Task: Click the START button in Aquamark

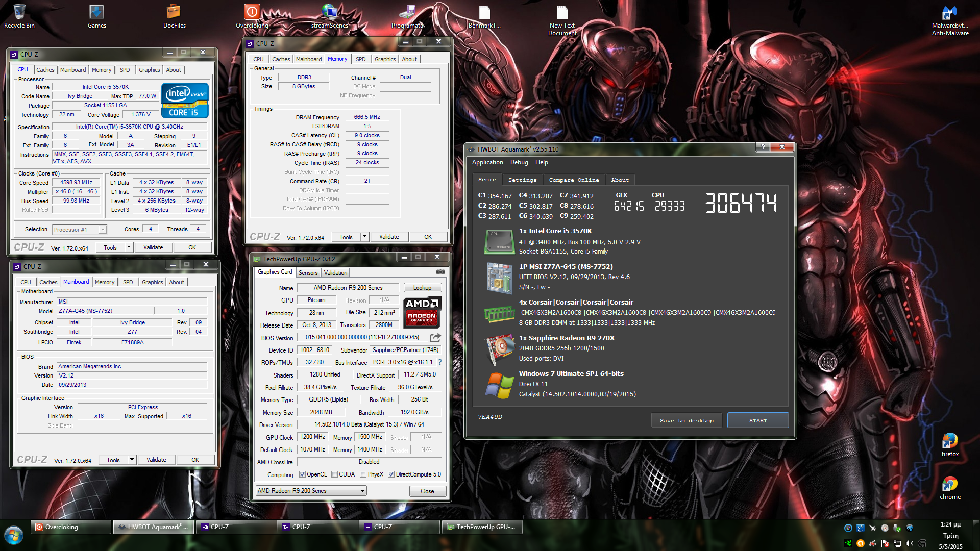Action: pyautogui.click(x=758, y=420)
